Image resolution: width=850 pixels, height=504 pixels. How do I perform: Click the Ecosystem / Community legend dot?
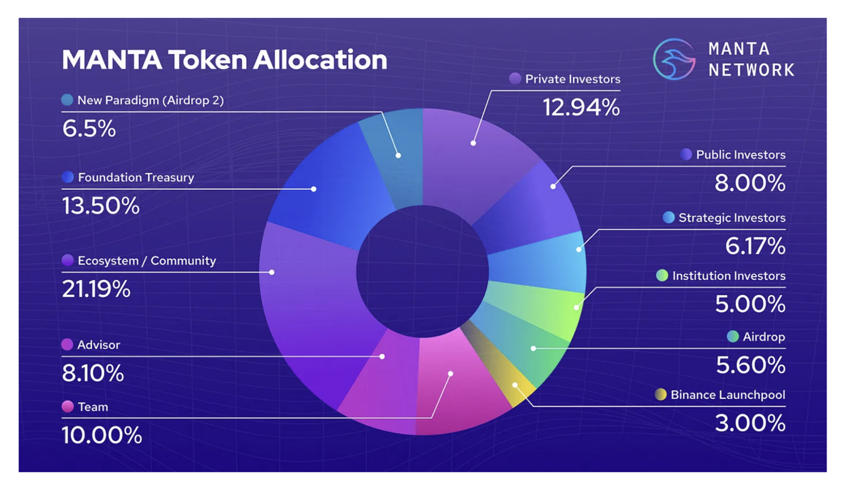click(68, 260)
